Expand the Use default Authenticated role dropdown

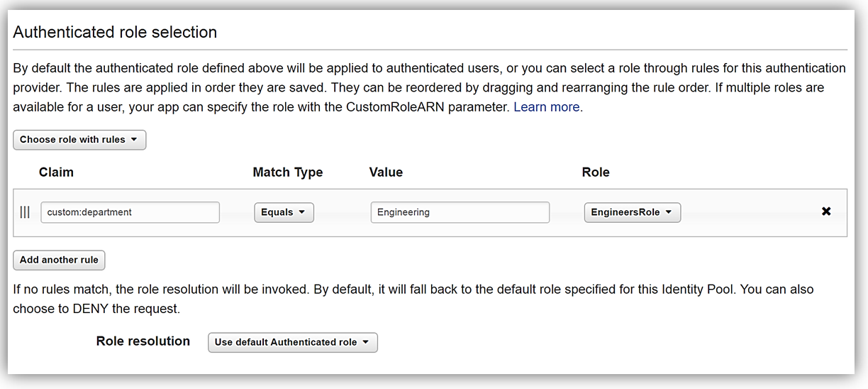(x=293, y=342)
